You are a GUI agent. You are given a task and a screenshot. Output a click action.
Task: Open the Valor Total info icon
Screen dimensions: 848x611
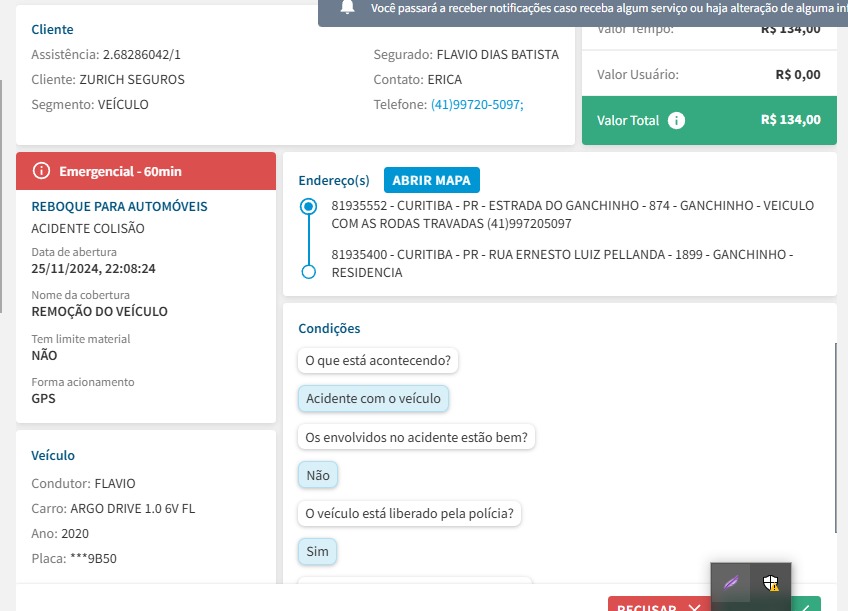pos(676,120)
